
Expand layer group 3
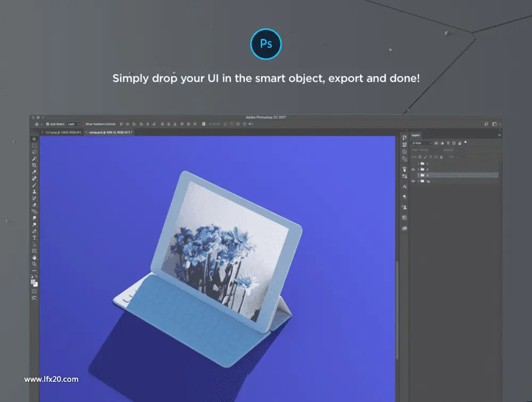point(419,175)
